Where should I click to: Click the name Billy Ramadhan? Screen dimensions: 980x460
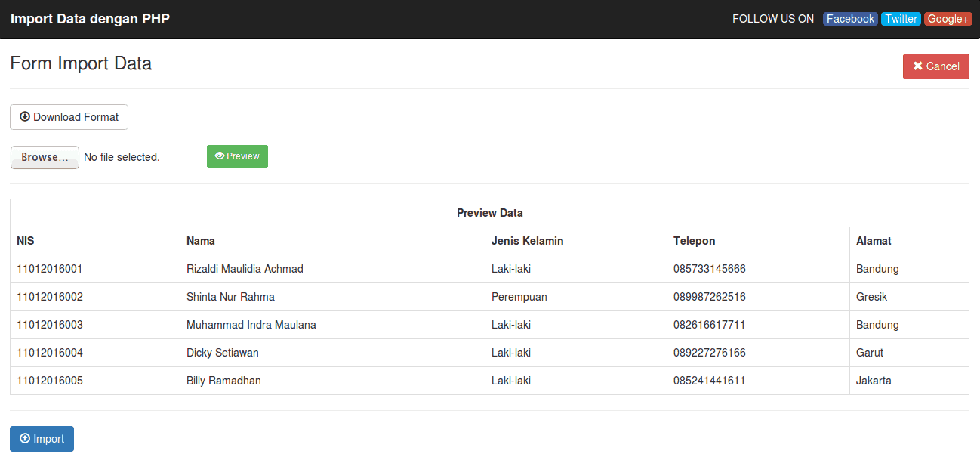point(223,381)
